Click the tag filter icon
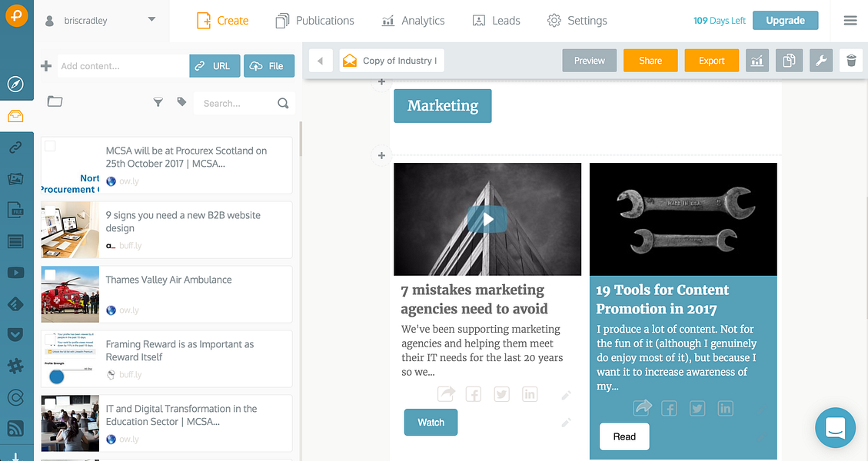The height and width of the screenshot is (461, 868). (181, 102)
